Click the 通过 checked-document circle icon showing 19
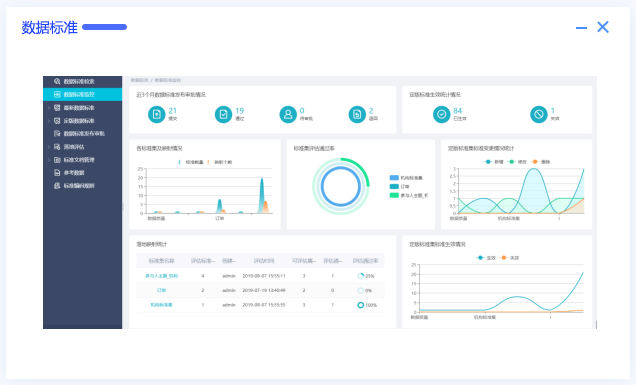Image resolution: width=636 pixels, height=385 pixels. click(223, 114)
